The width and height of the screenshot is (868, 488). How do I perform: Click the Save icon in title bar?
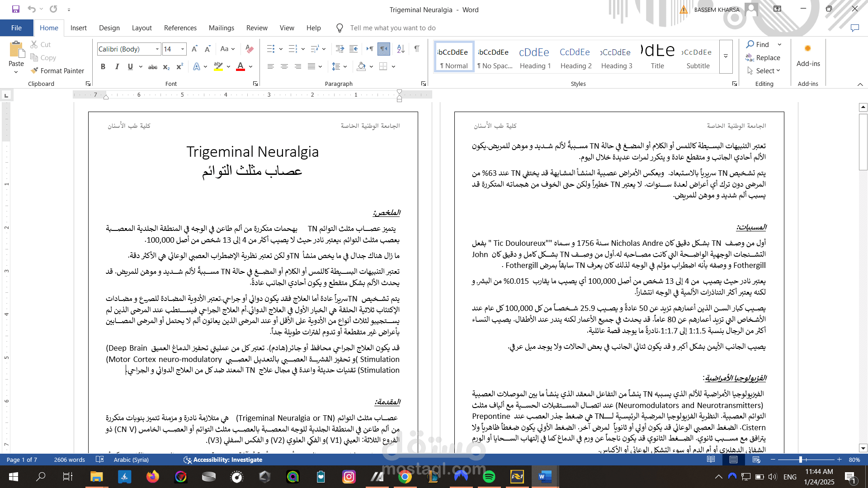click(16, 9)
